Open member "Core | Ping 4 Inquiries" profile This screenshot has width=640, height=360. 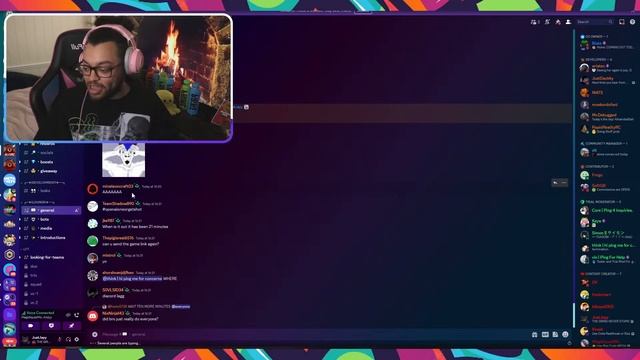607,211
